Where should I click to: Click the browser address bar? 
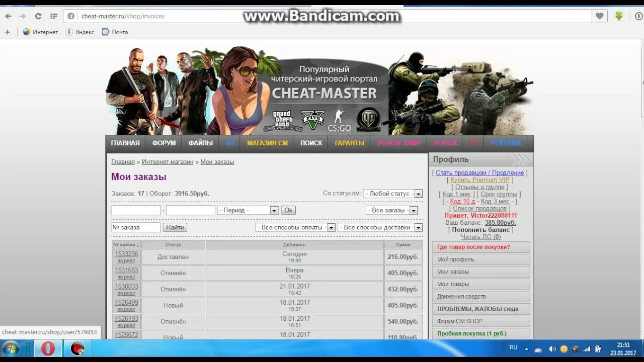tap(327, 16)
